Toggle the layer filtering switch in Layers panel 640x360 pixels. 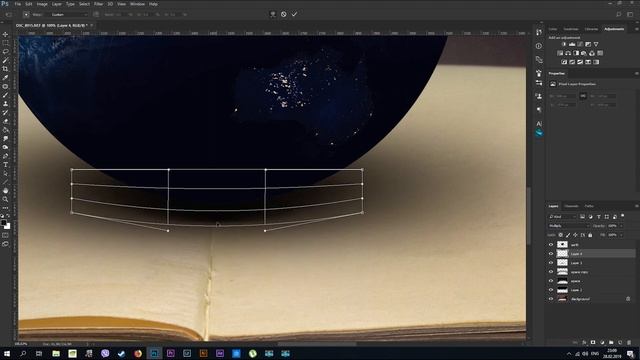[622, 216]
